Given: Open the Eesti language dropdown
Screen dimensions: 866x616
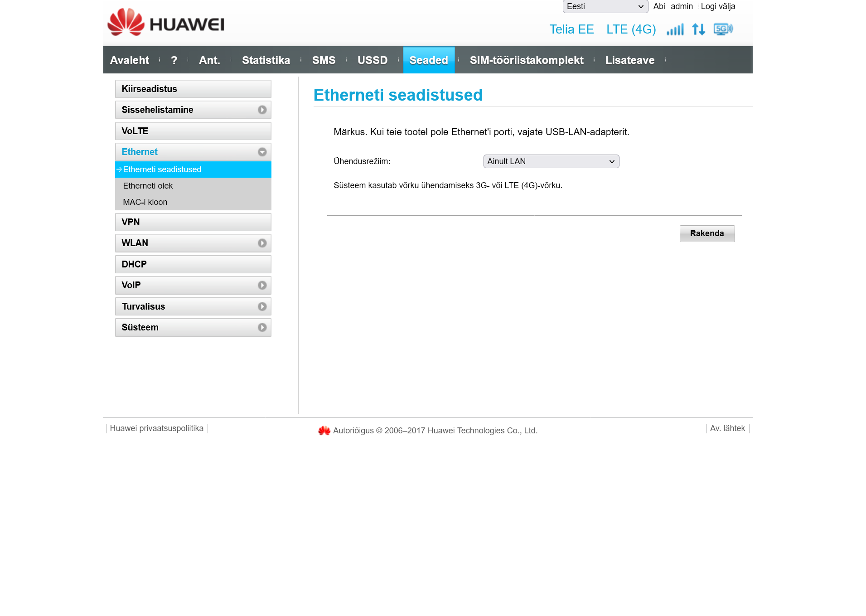Looking at the screenshot, I should coord(605,6).
